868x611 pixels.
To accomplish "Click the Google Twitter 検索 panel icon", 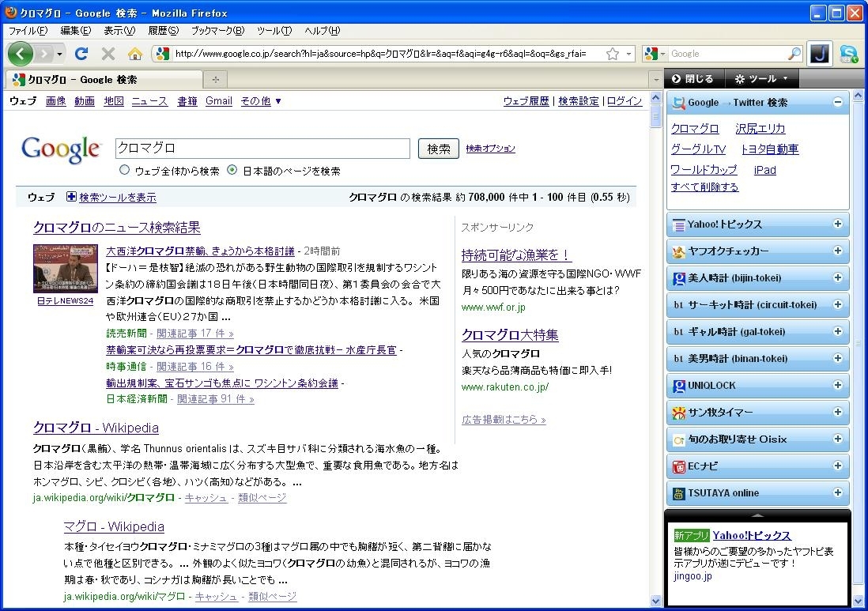I will (679, 103).
